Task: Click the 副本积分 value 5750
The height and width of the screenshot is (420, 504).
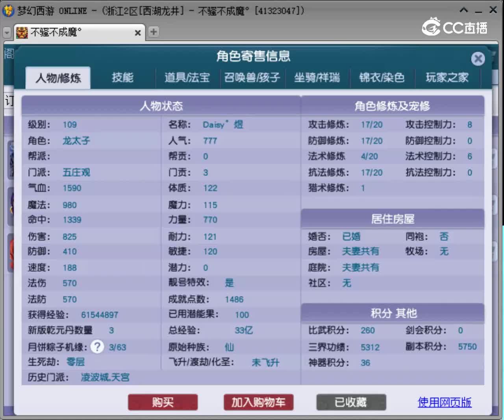Action: [x=467, y=347]
